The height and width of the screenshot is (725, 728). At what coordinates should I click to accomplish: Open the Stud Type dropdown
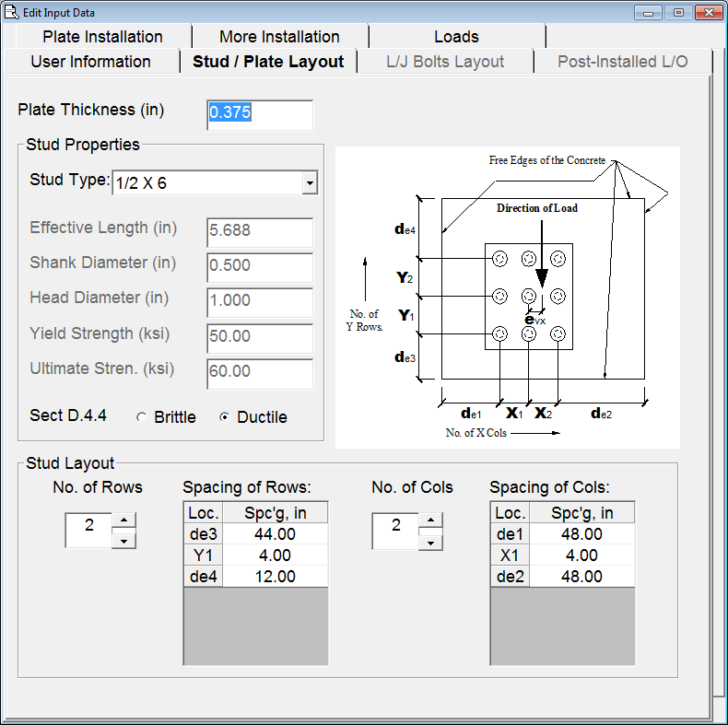(310, 183)
